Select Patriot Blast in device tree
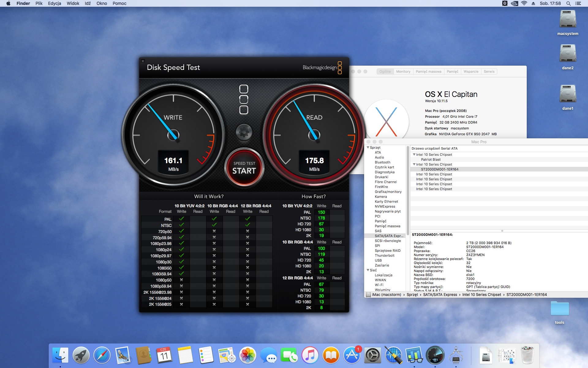 431,159
